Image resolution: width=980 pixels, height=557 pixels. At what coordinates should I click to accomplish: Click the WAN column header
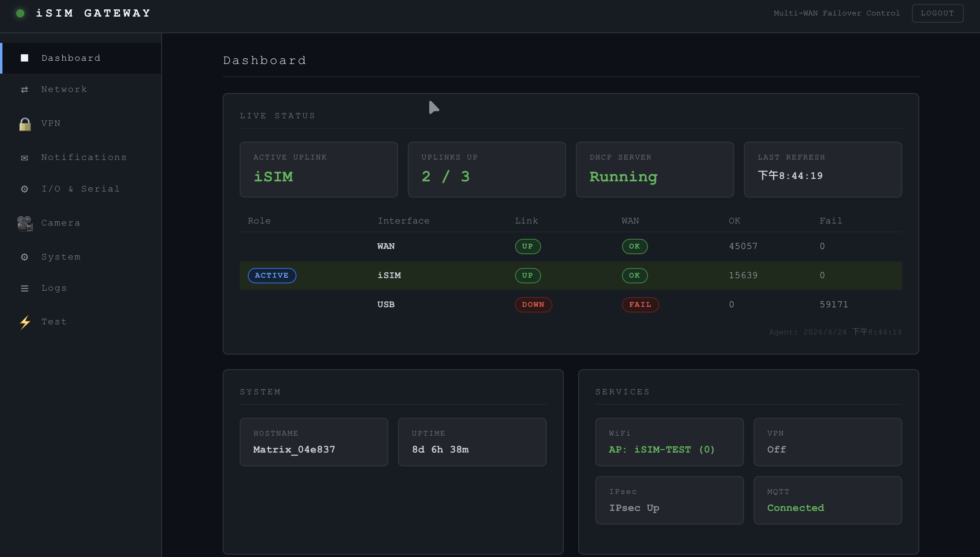click(x=631, y=221)
